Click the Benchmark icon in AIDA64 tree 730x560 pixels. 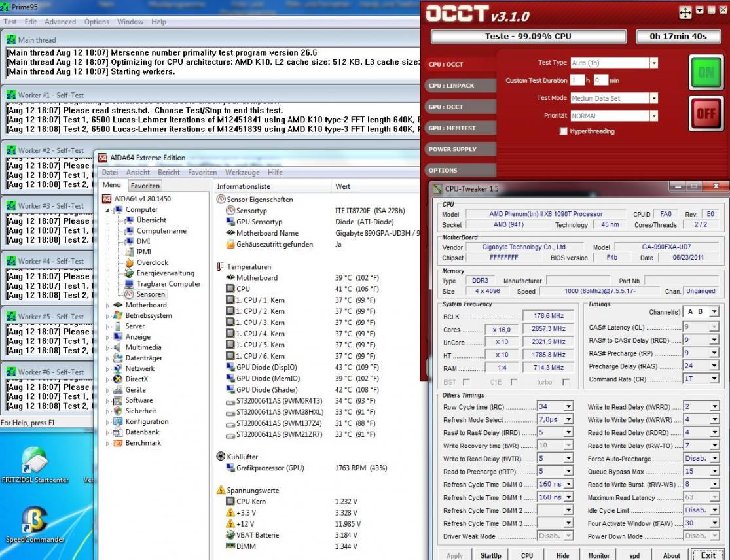tap(118, 443)
